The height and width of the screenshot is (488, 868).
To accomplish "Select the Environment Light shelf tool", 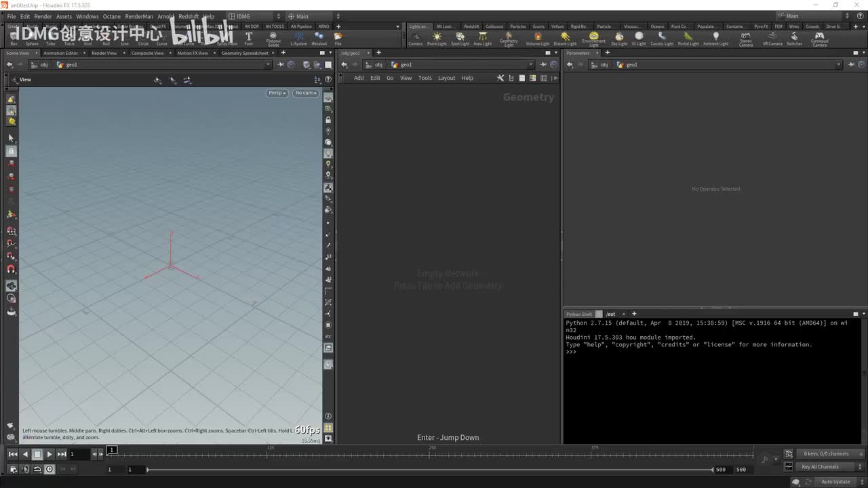I will pos(593,39).
